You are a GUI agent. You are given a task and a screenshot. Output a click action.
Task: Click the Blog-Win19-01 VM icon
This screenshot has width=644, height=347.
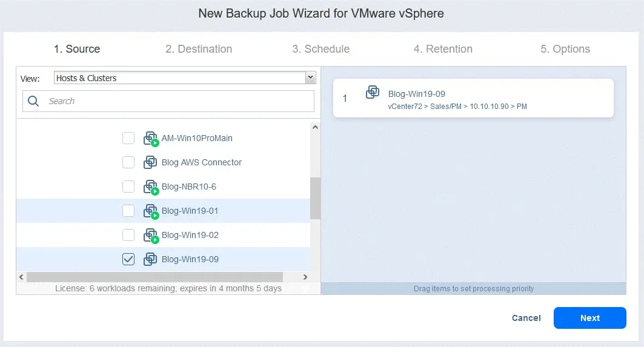(x=150, y=211)
